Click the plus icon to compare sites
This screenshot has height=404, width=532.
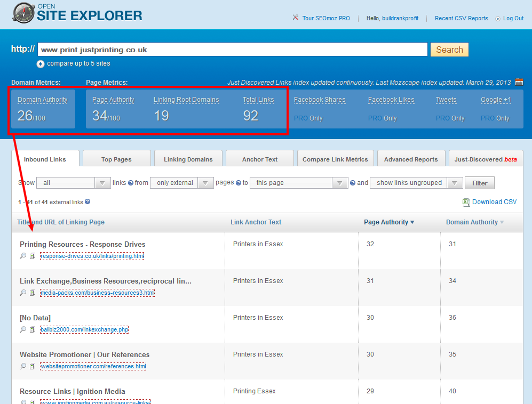click(41, 64)
